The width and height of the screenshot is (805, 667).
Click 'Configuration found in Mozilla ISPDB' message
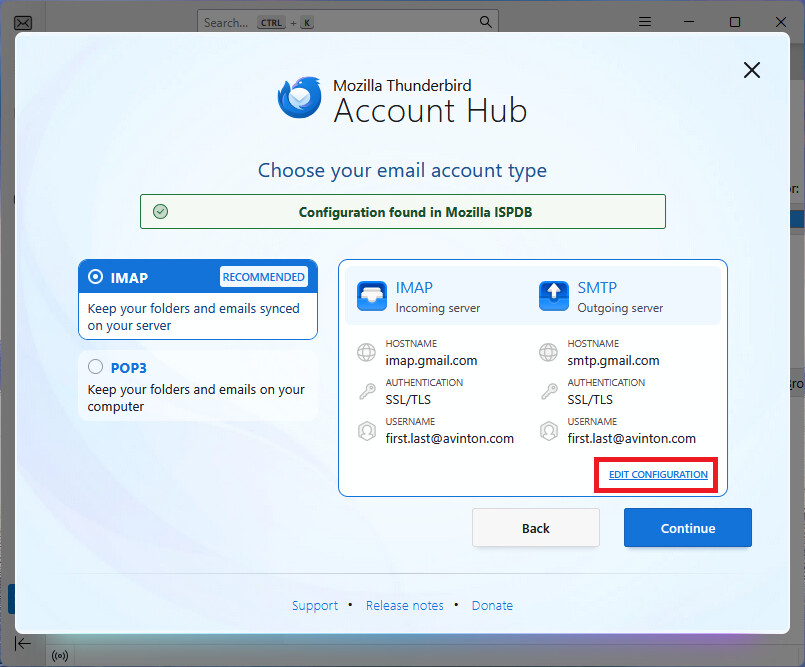[415, 212]
